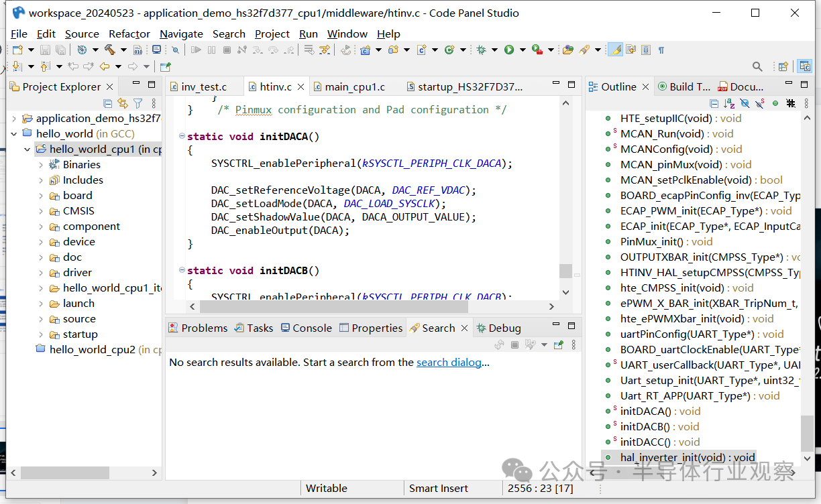Open the Problems tab

198,328
